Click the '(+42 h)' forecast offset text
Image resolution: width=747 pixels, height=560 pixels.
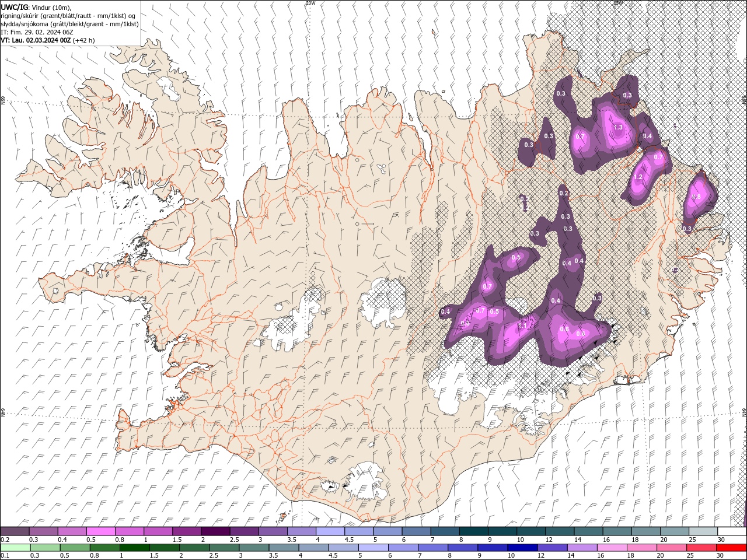pyautogui.click(x=84, y=40)
